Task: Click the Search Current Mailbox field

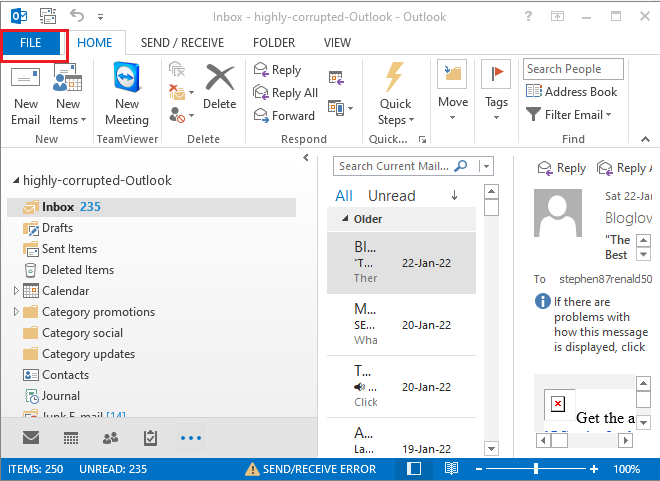Action: coord(394,166)
